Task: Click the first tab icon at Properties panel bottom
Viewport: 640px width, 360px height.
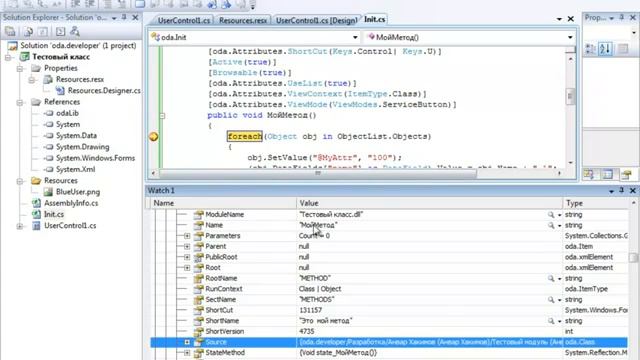Action: point(589,174)
